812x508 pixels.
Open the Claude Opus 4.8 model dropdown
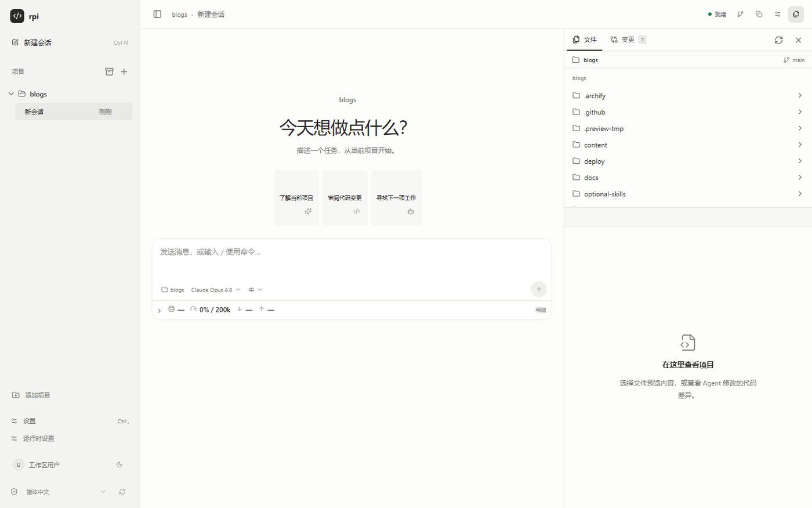[x=215, y=290]
